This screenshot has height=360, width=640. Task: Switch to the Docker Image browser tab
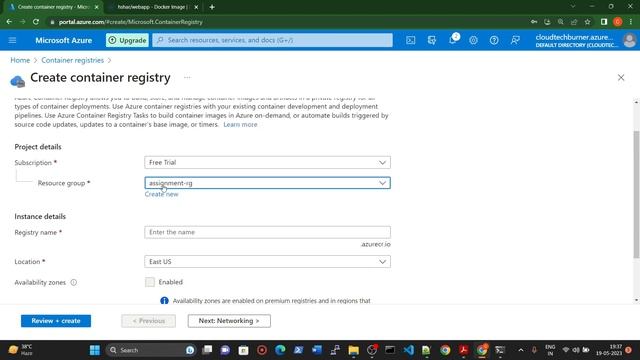pos(153,7)
